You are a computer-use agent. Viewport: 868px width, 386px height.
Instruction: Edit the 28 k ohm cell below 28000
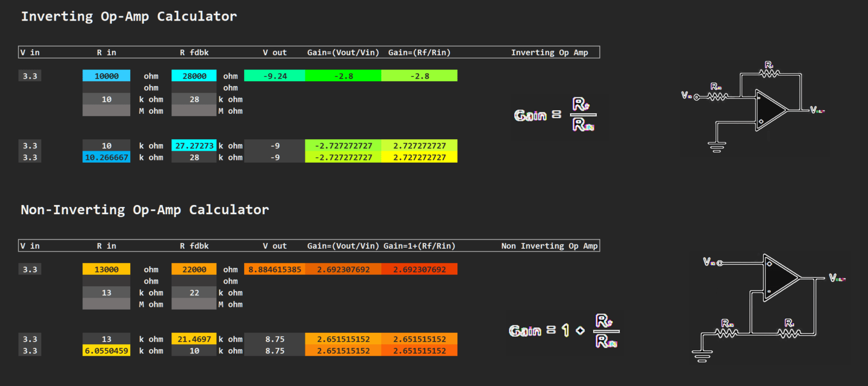pos(194,99)
